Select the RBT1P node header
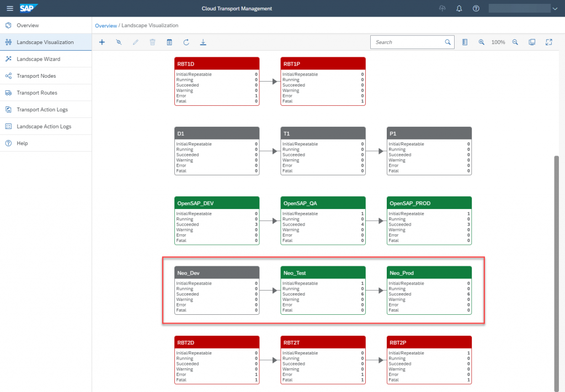The height and width of the screenshot is (392, 565). [x=323, y=64]
